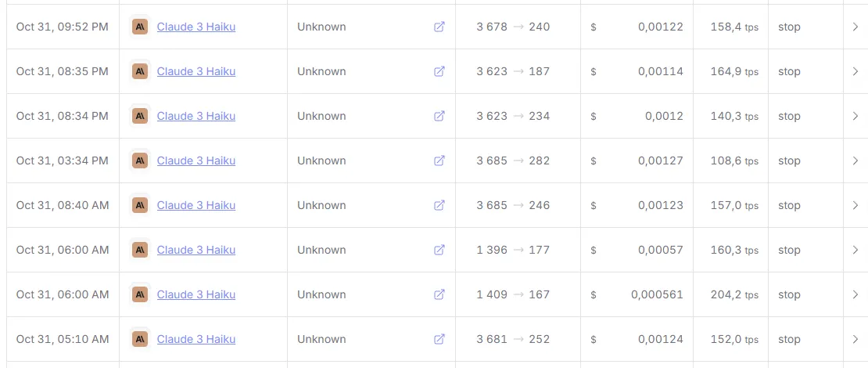Expand row with 204,2 tps speed
The image size is (868, 368).
(855, 294)
